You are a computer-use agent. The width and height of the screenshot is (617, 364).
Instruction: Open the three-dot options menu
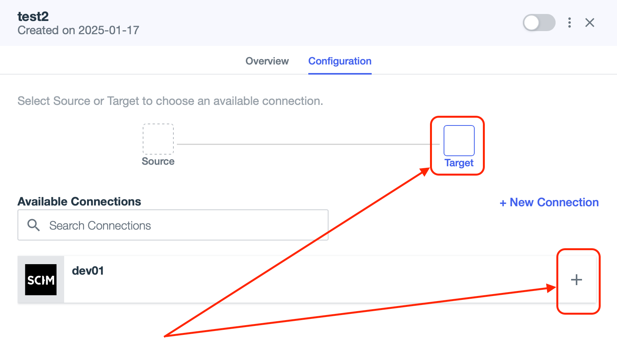[x=570, y=23]
